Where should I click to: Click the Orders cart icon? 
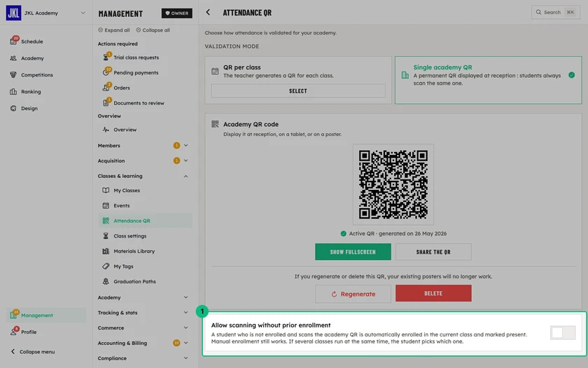pos(106,88)
